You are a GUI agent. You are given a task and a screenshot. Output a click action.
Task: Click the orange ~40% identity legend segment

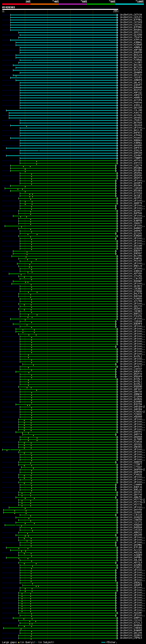click(x=45, y=4)
